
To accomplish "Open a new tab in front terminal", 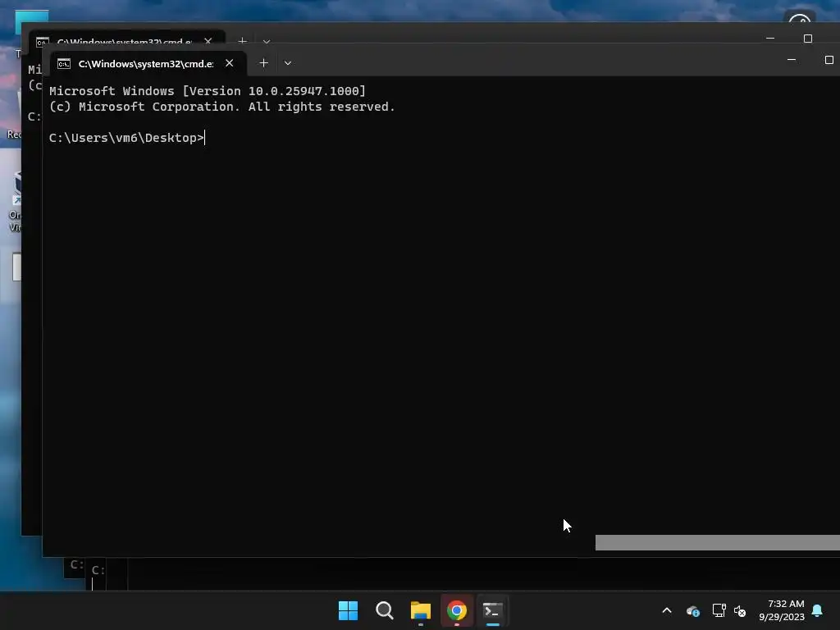I will tap(263, 63).
